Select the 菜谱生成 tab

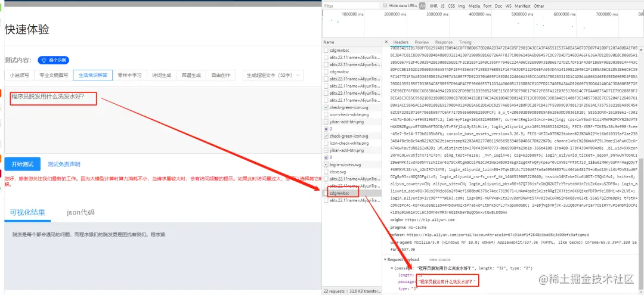(191, 75)
